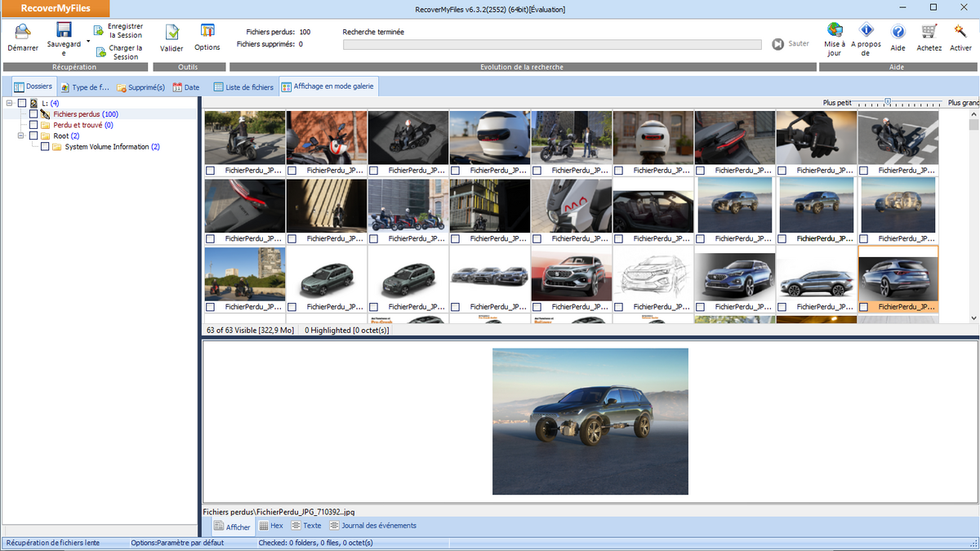The height and width of the screenshot is (551, 980).
Task: Select Perdu et trouvé (0) folder
Action: [x=82, y=126]
